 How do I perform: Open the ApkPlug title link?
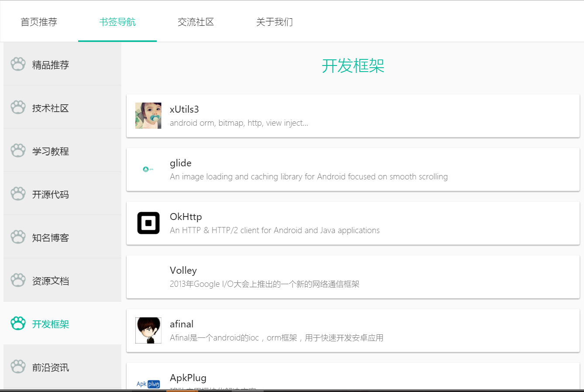[188, 378]
